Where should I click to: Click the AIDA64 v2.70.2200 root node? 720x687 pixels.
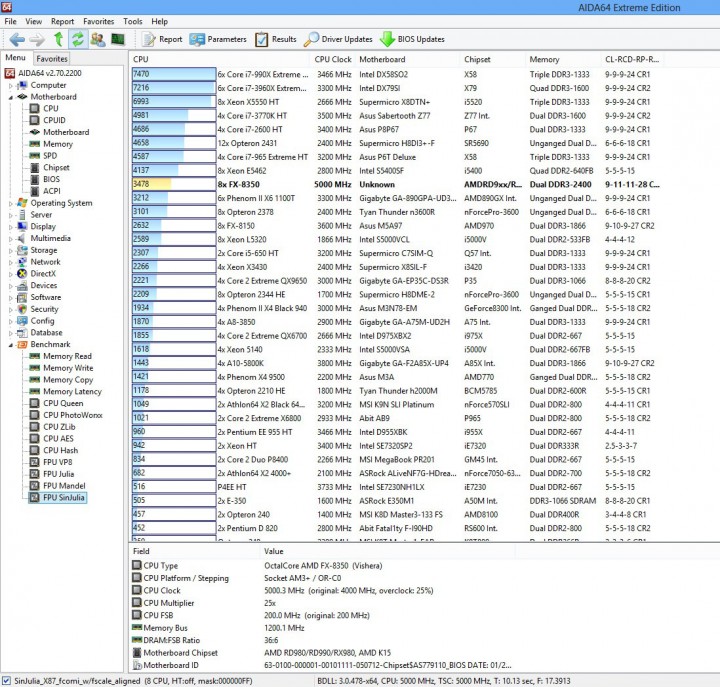pos(43,73)
